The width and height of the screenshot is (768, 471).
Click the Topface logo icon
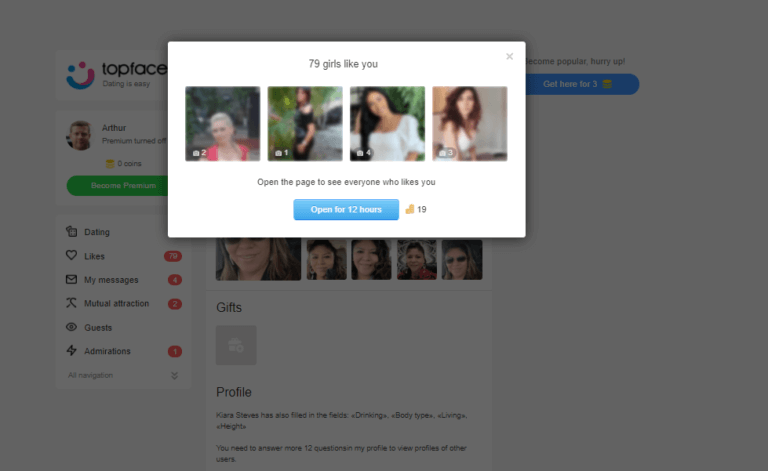[80, 74]
